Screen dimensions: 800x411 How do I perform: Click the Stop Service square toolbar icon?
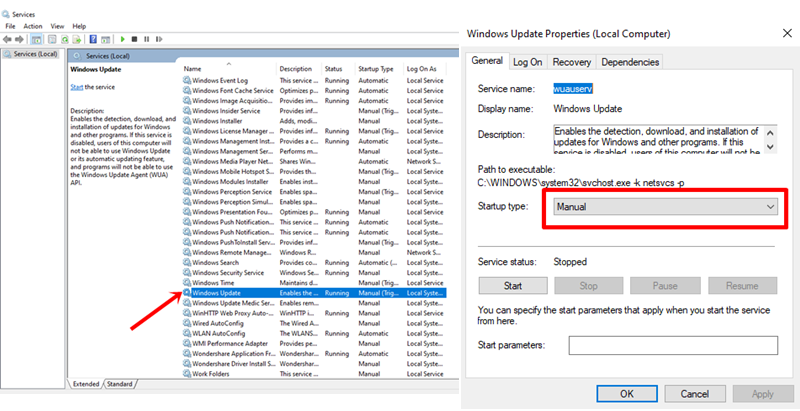click(134, 39)
